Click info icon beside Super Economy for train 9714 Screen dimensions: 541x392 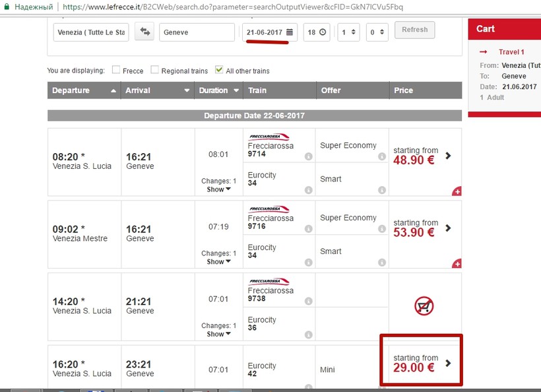382,156
